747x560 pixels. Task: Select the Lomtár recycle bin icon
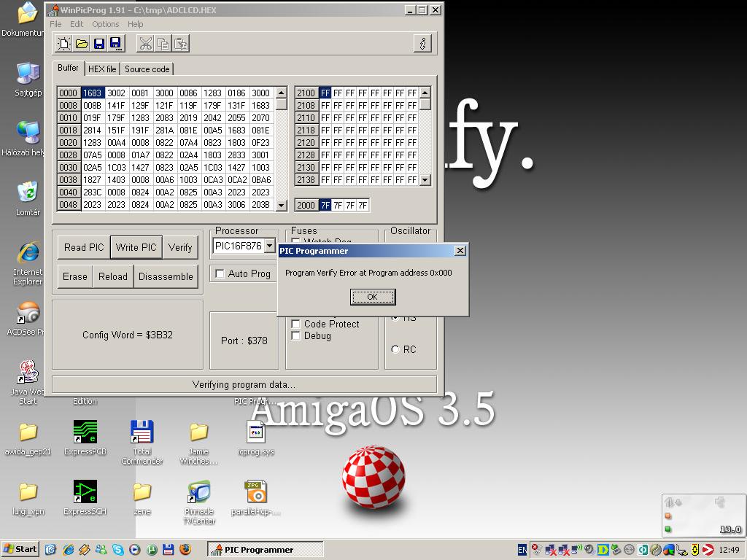(x=28, y=199)
